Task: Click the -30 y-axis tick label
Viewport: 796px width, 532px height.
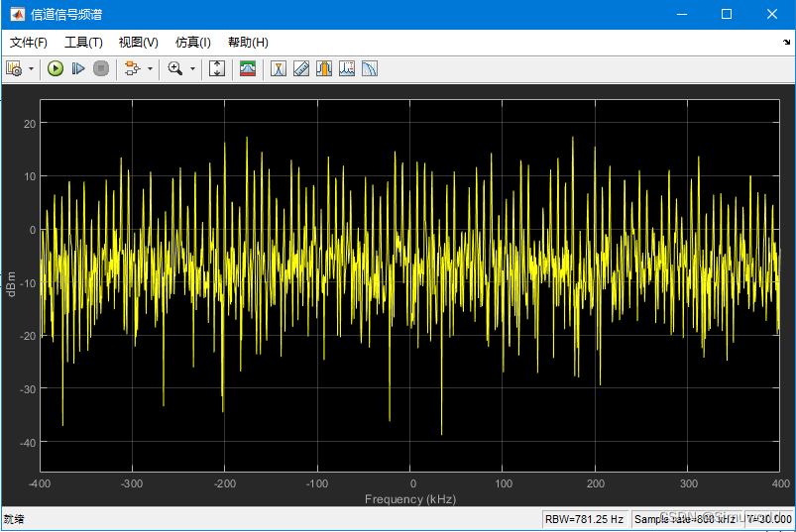Action: pyautogui.click(x=28, y=389)
